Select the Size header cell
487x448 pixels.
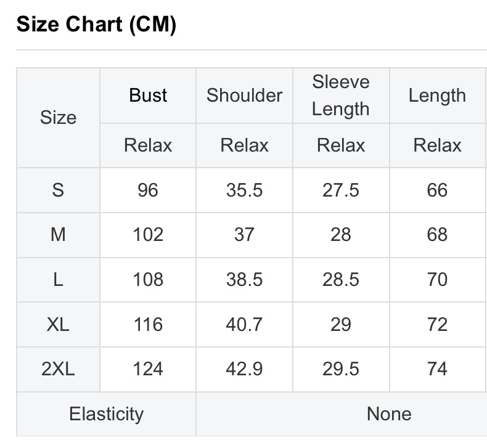pyautogui.click(x=58, y=118)
